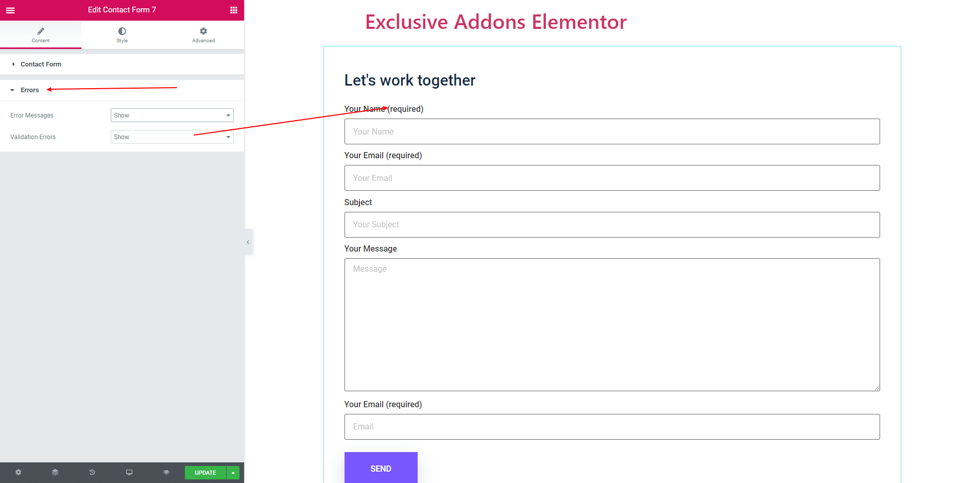Open the Validation Errors dropdown
Image resolution: width=980 pixels, height=483 pixels.
(172, 137)
